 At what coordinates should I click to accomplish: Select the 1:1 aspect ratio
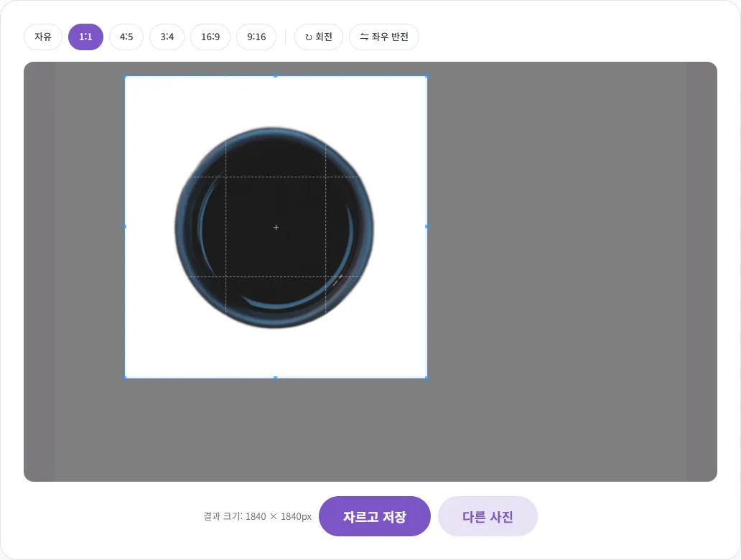pyautogui.click(x=85, y=37)
